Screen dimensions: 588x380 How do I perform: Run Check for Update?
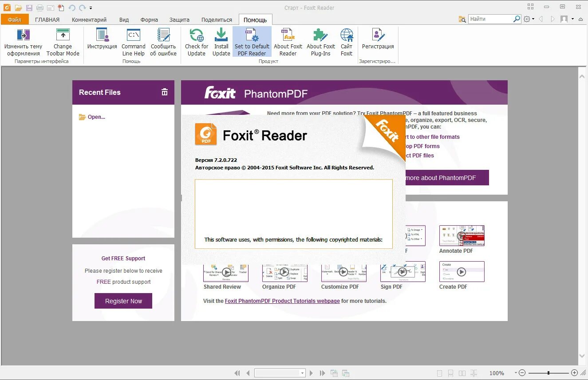click(x=197, y=43)
